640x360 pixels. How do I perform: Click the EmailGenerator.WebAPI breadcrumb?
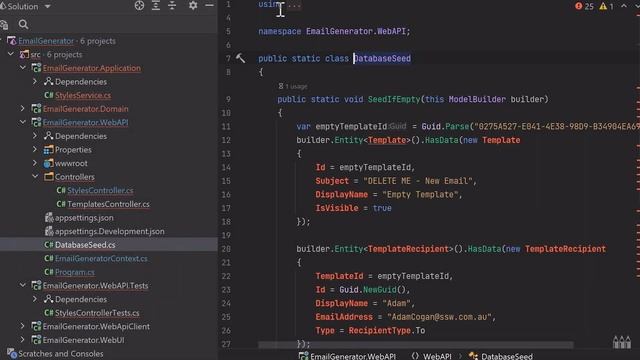[347, 356]
